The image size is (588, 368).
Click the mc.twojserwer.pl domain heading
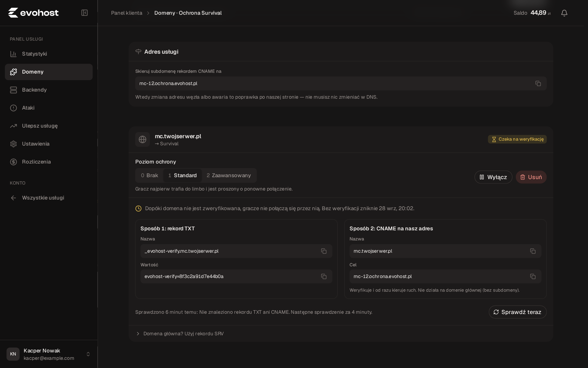(x=178, y=136)
